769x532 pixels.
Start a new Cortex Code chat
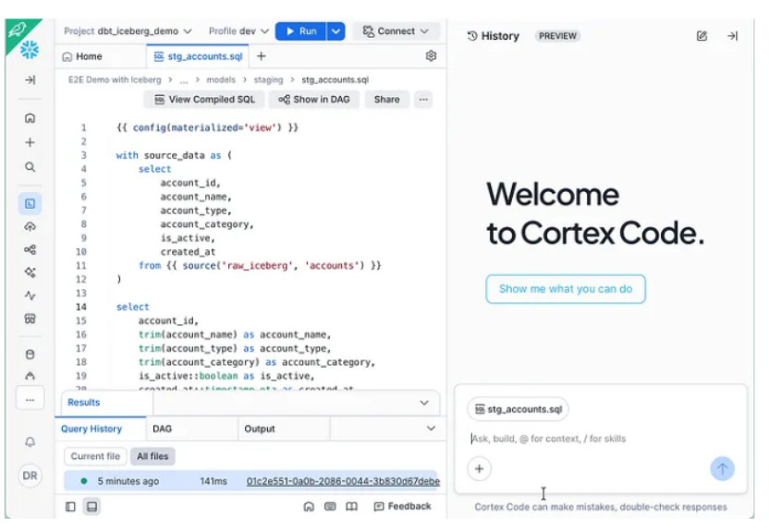pos(702,36)
